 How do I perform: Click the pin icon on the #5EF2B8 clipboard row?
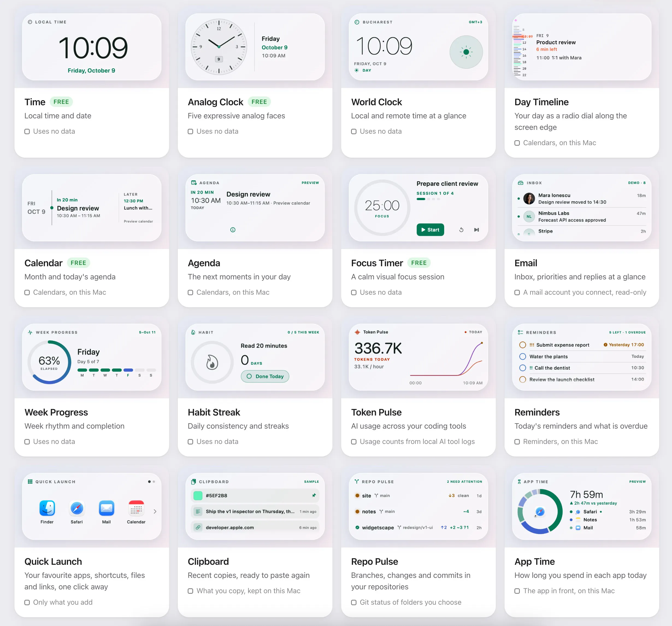pos(314,495)
